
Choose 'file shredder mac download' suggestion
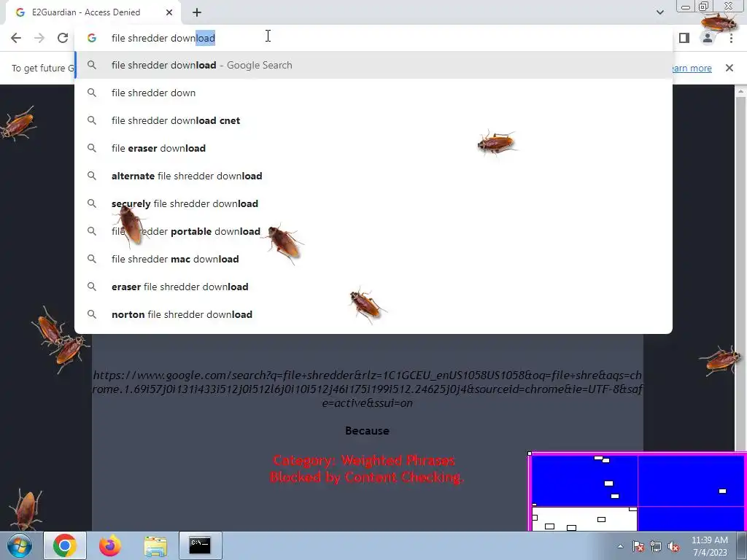(373, 259)
